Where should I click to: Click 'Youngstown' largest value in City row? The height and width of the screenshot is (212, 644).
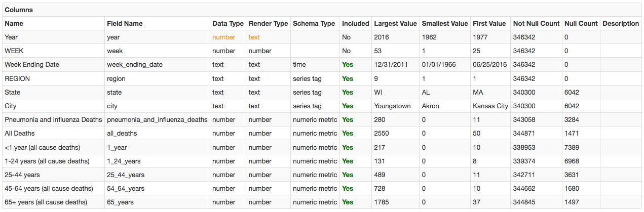pos(391,106)
